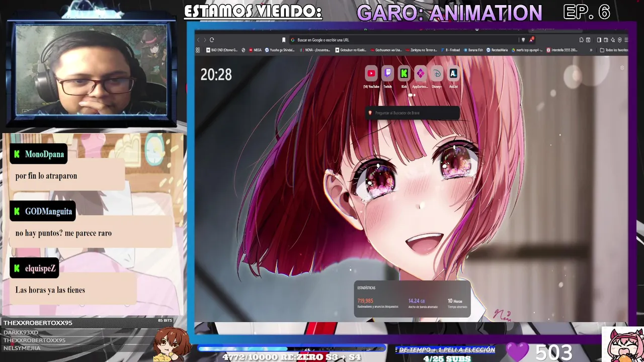
Task: Open 'NOVA - ¡Encuentra...' bookmark
Action: 315,50
